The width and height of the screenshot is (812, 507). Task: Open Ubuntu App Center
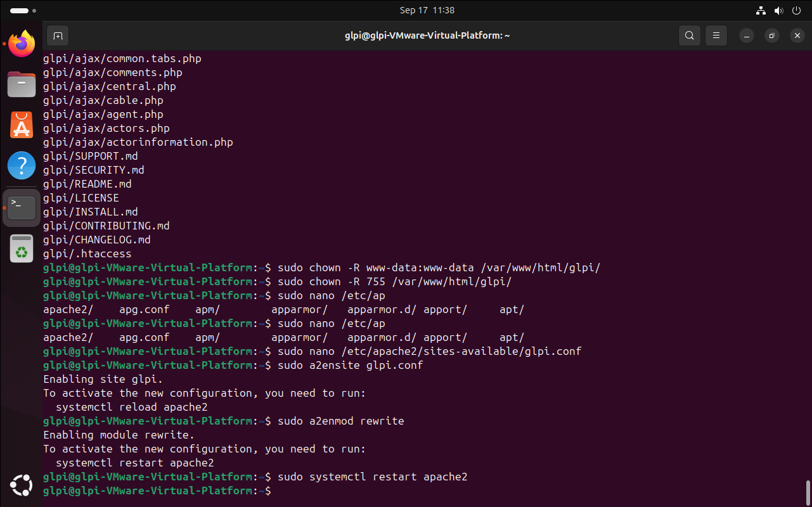(22, 125)
